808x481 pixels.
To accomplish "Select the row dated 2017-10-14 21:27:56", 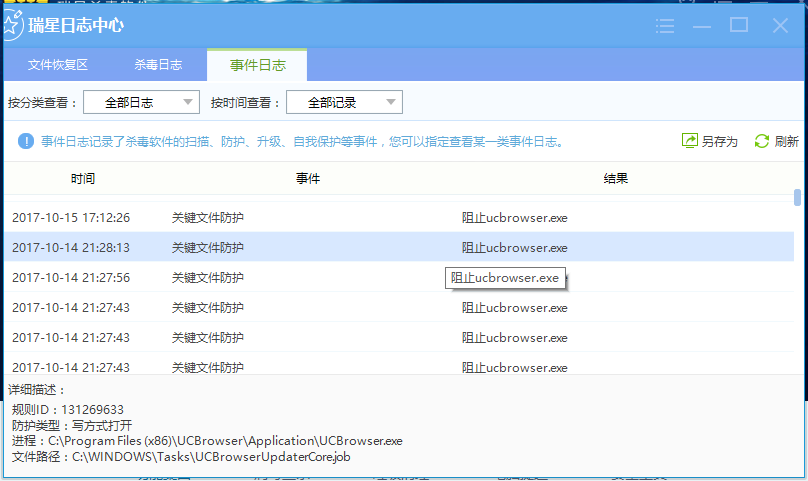I will (x=399, y=277).
